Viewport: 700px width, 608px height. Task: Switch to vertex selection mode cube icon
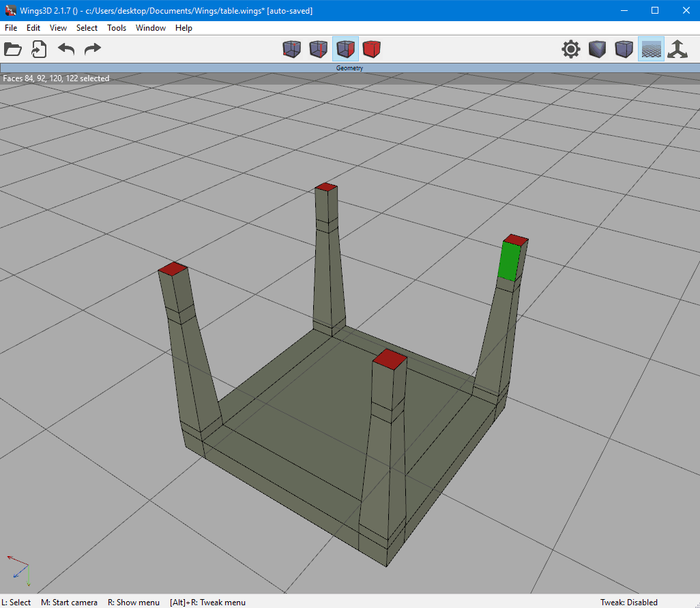292,49
